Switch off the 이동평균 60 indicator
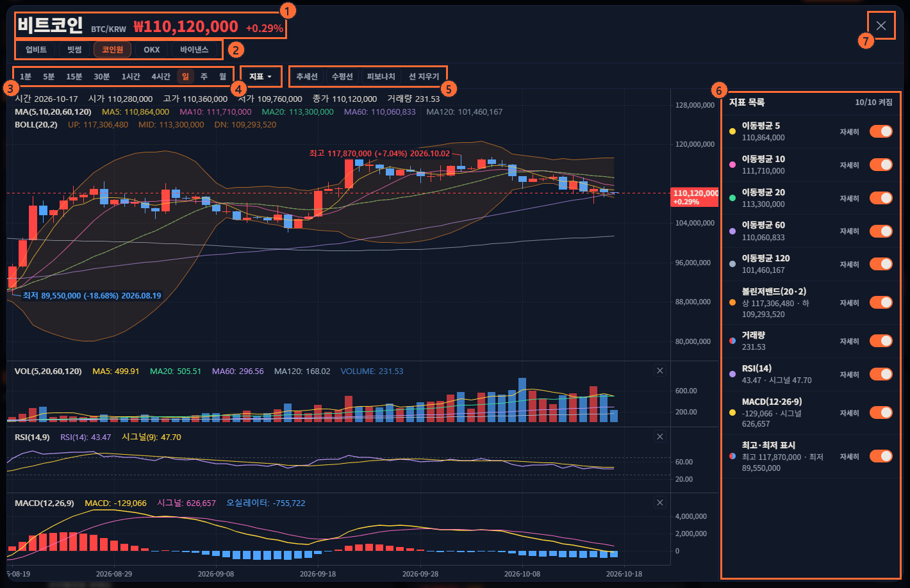The height and width of the screenshot is (588, 910). (881, 231)
